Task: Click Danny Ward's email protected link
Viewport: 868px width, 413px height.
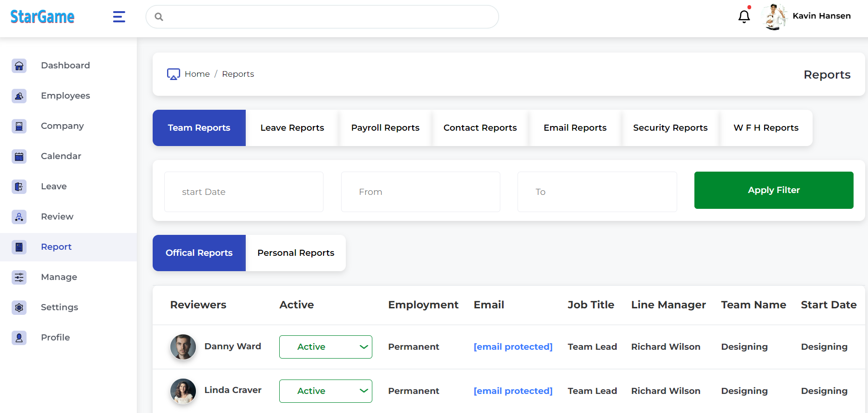Action: [x=513, y=347]
